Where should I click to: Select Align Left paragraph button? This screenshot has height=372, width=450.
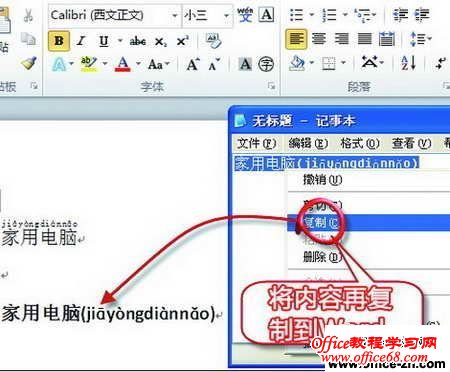[296, 39]
